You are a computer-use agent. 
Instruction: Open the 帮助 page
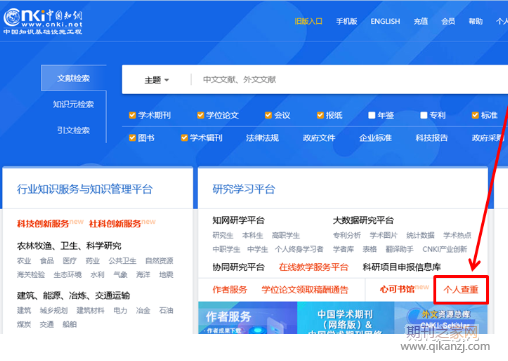(x=475, y=21)
